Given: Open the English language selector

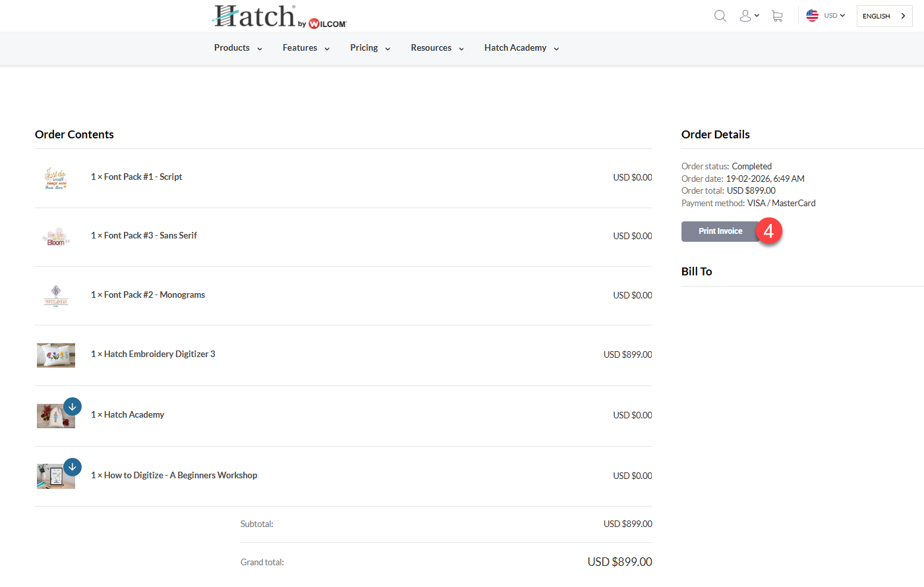Looking at the screenshot, I should (x=884, y=16).
